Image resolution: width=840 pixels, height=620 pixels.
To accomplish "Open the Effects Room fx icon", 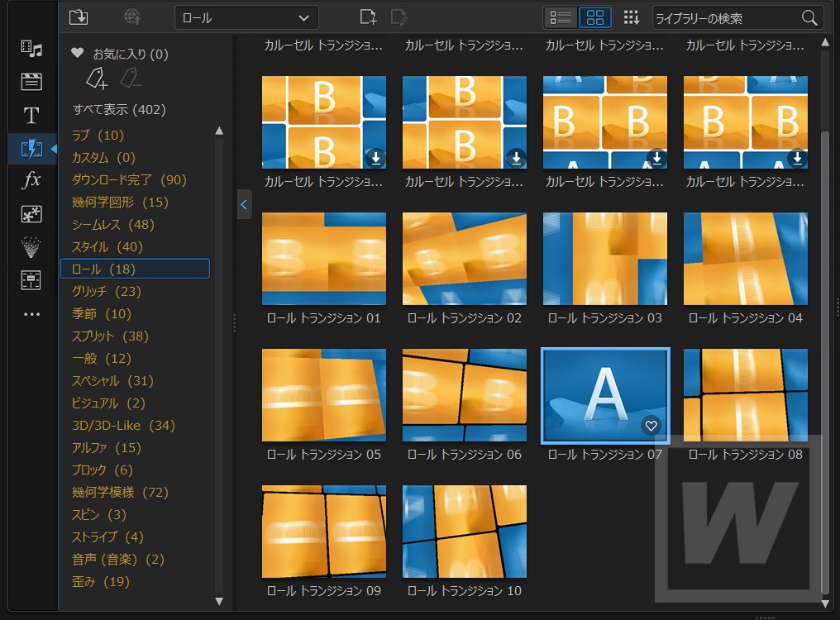I will 31,179.
